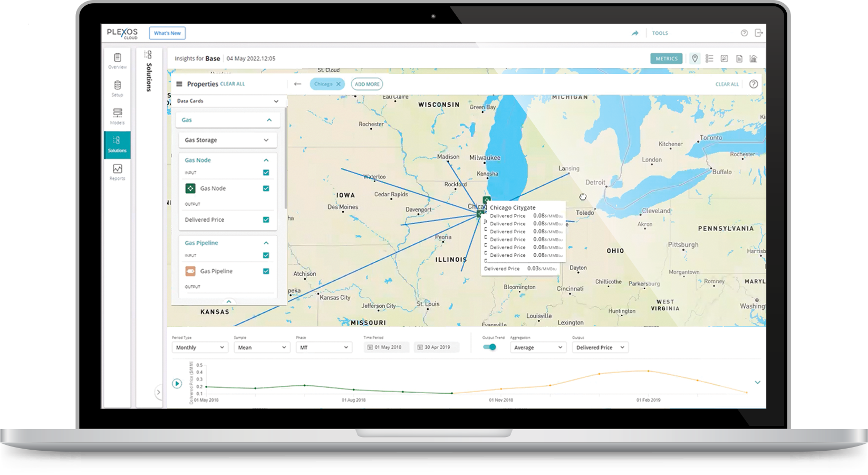868x475 pixels.
Task: Select the Solutions sidebar tab
Action: (x=117, y=144)
